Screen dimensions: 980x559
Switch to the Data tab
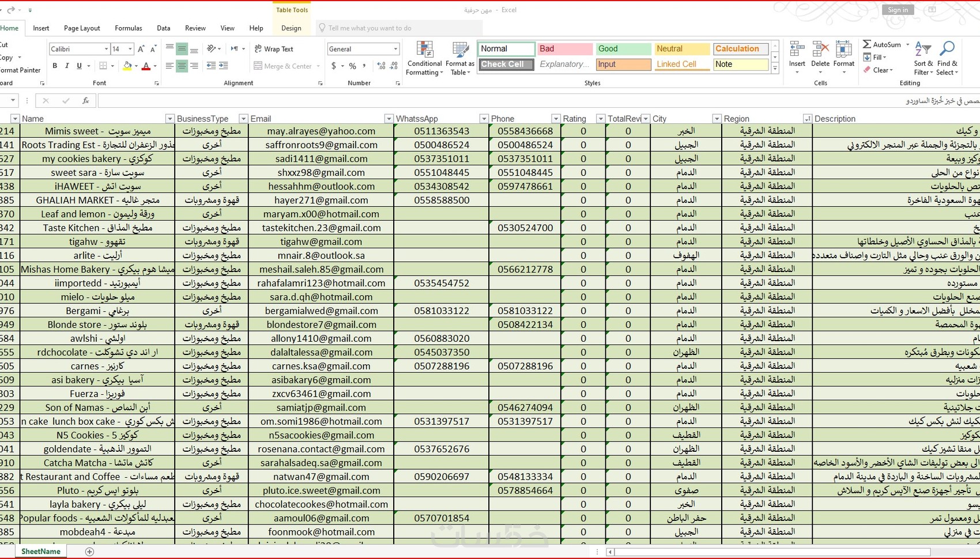[x=164, y=28]
